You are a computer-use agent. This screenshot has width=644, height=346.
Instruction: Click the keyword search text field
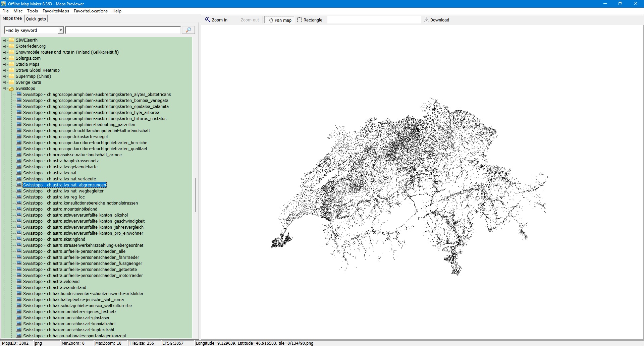[x=123, y=30]
